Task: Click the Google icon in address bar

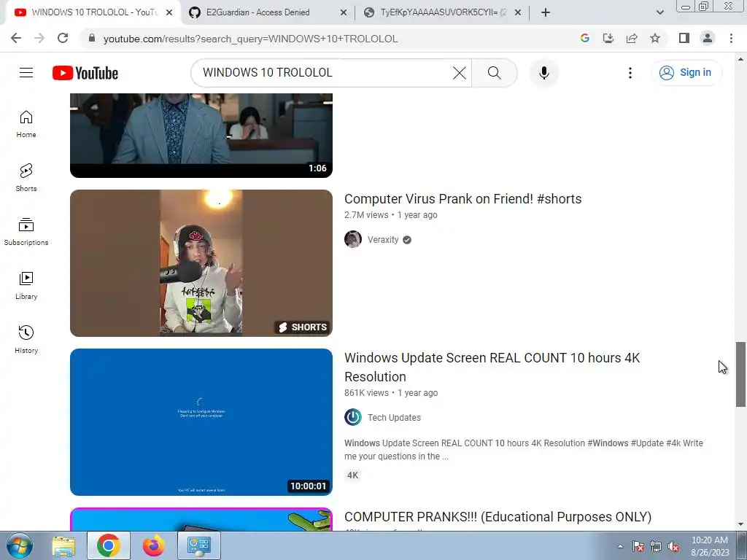Action: click(585, 39)
